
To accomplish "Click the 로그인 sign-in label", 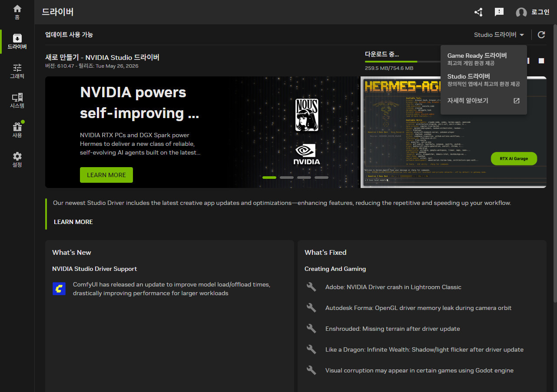I will coord(540,12).
